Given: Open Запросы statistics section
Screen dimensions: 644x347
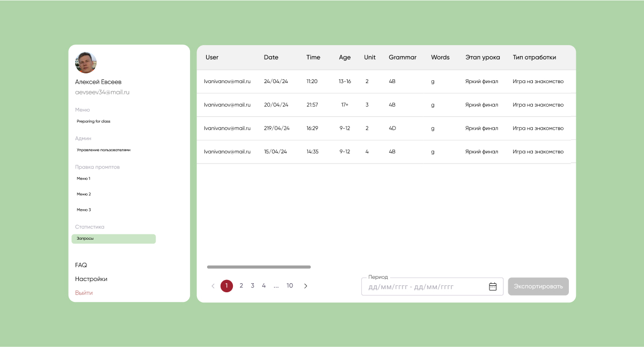Looking at the screenshot, I should pos(113,239).
